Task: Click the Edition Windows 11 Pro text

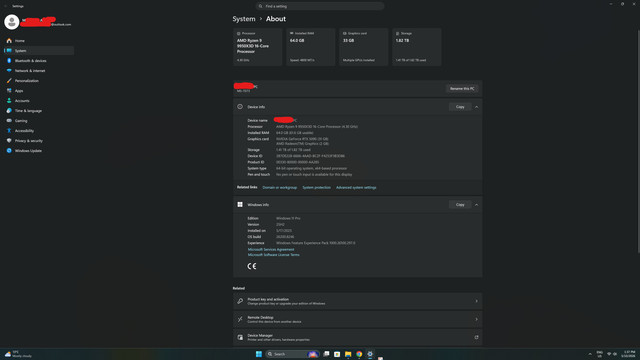Action: 288,218
